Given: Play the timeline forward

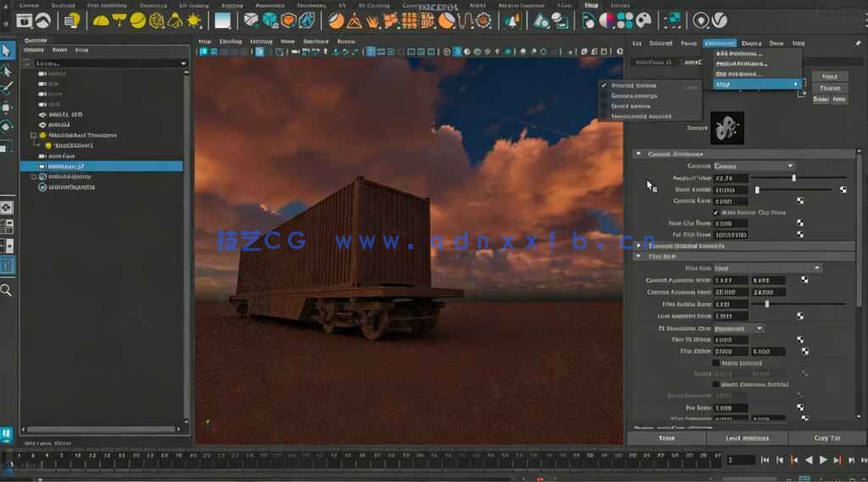Looking at the screenshot, I should pos(823,460).
